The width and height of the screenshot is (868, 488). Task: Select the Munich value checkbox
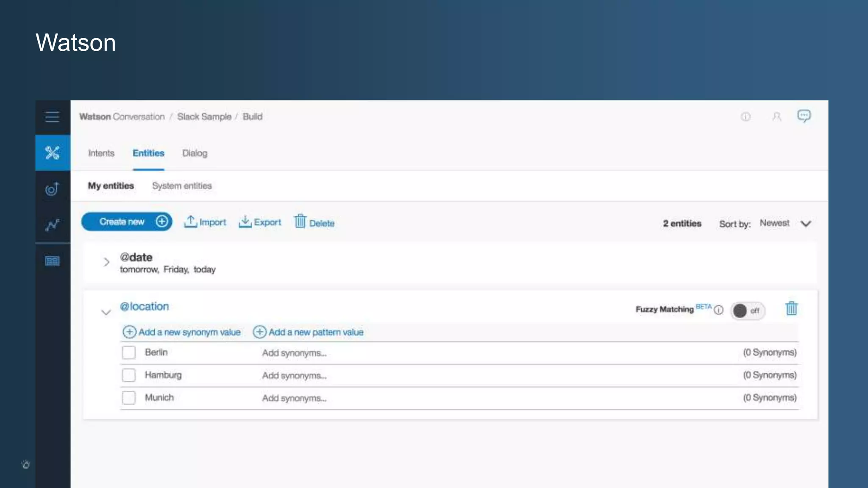pyautogui.click(x=129, y=397)
